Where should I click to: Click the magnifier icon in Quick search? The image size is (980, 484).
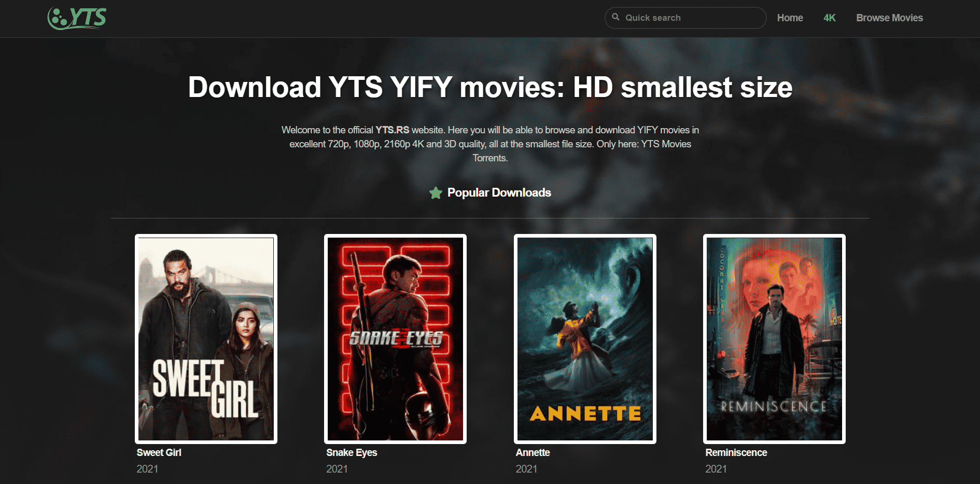(x=615, y=17)
